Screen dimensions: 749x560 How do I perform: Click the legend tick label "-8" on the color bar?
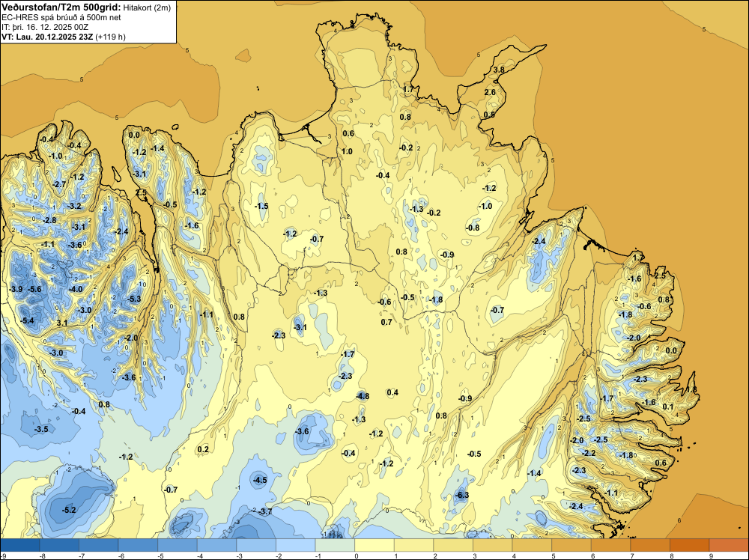pyautogui.click(x=42, y=556)
